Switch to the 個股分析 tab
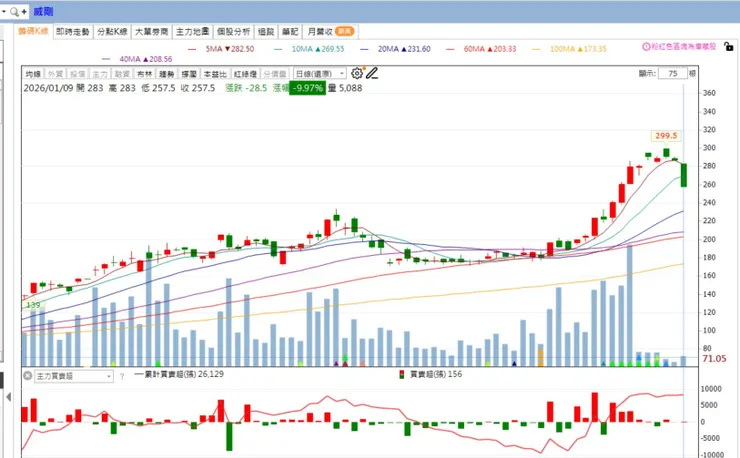740x458 pixels. click(233, 32)
